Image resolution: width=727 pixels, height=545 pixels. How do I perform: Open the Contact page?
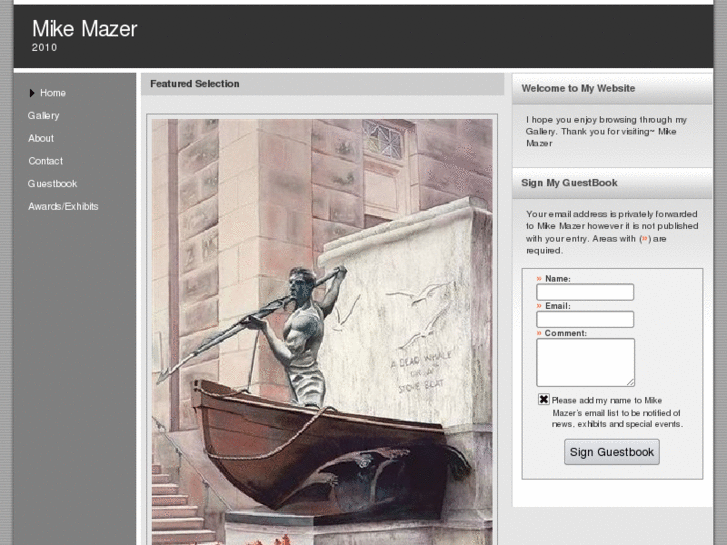point(45,161)
